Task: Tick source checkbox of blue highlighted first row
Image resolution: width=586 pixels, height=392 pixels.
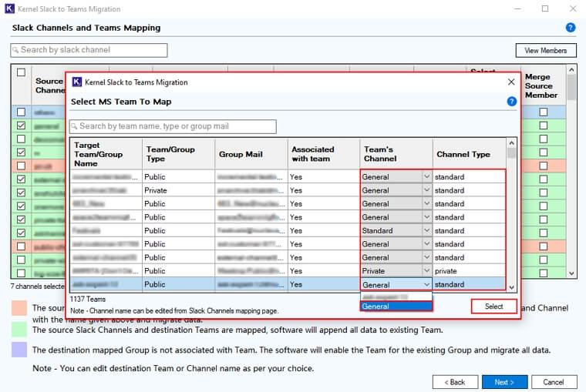Action: pos(22,112)
